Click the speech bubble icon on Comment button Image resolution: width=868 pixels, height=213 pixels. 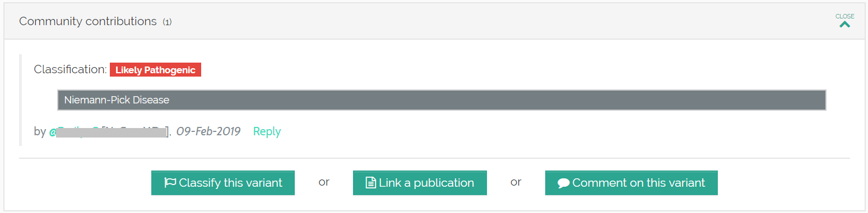(564, 183)
